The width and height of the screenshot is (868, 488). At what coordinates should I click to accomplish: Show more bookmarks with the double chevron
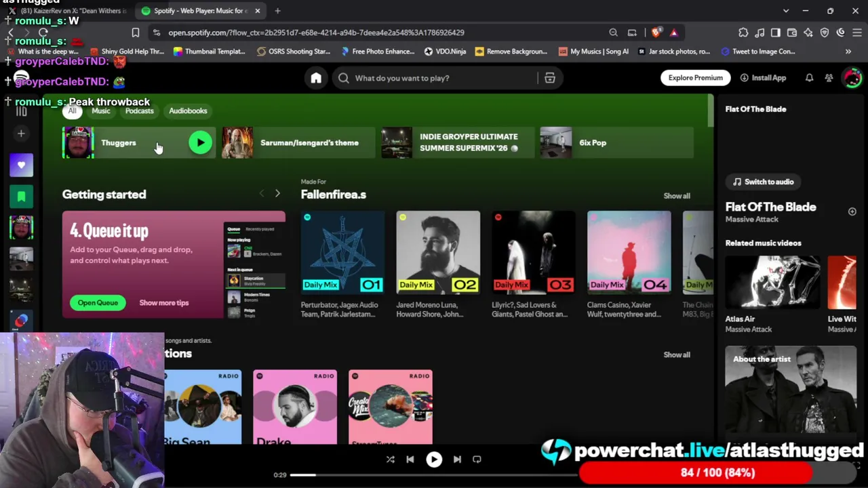click(848, 52)
